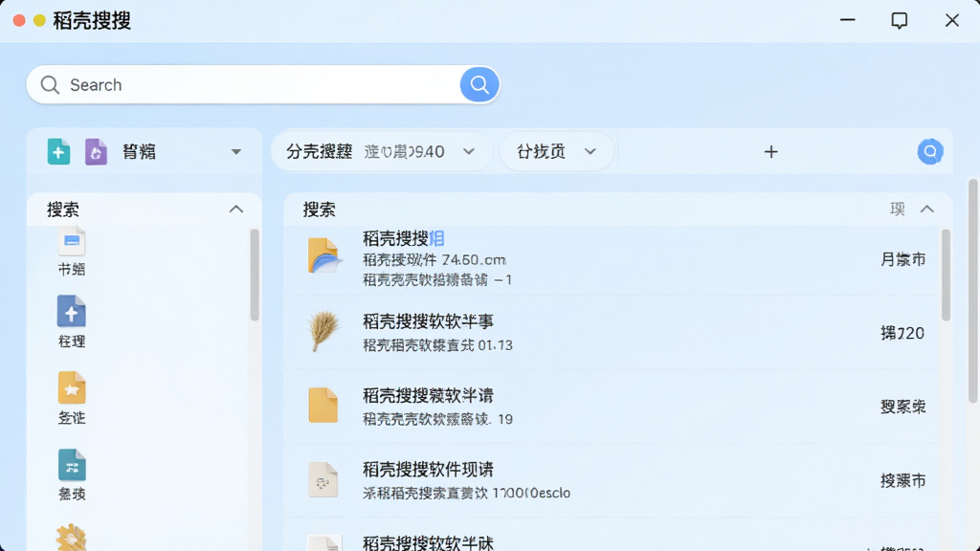Expand the second filter dropdown next to plus
This screenshot has width=980, height=551.
click(557, 152)
